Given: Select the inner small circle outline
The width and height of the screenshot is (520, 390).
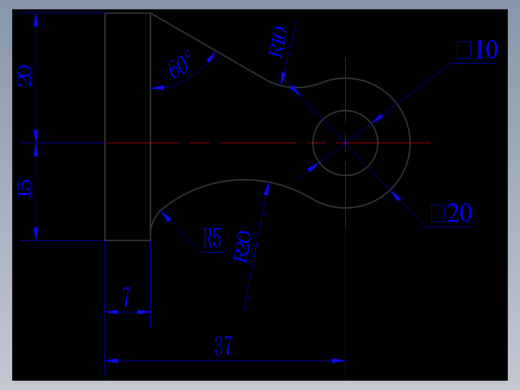Looking at the screenshot, I should (x=345, y=143).
